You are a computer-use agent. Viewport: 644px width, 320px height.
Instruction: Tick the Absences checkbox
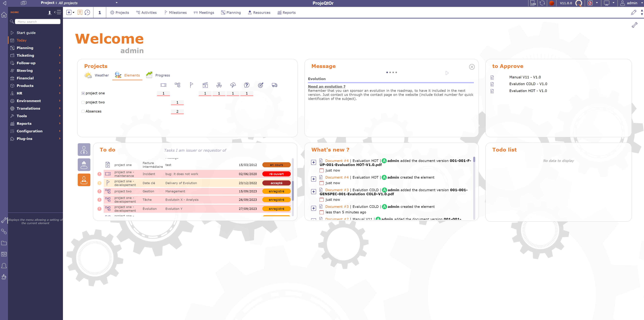(83, 111)
